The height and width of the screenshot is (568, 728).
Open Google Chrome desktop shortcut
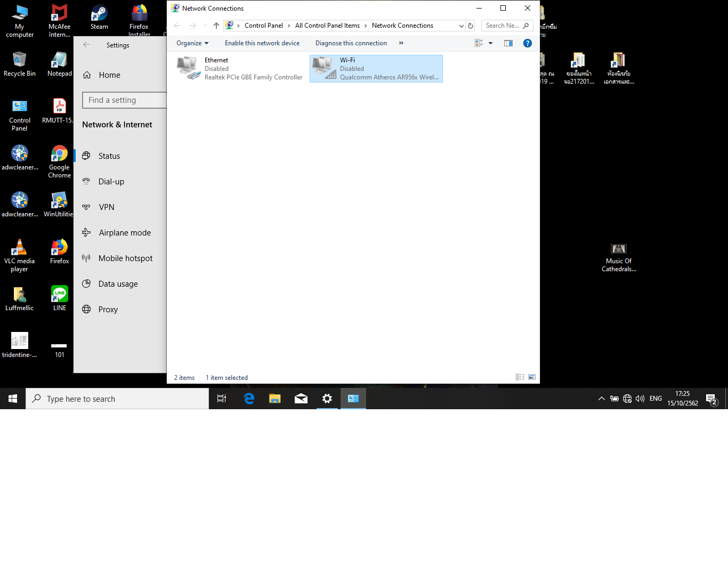(60, 161)
